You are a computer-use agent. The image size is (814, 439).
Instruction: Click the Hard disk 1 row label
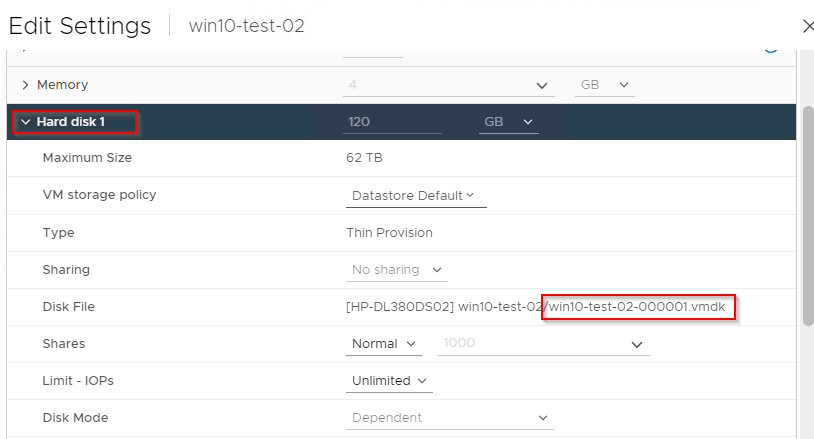(x=71, y=122)
